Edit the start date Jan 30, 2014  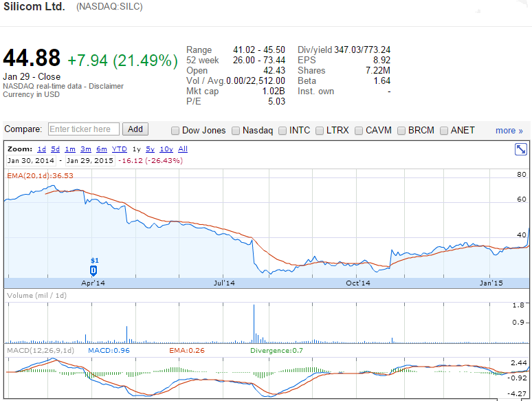coord(31,160)
